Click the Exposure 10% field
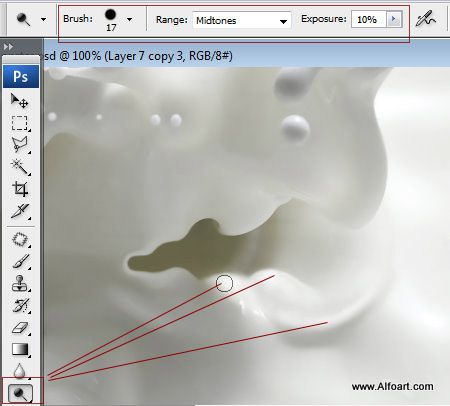The image size is (450, 406). 369,20
